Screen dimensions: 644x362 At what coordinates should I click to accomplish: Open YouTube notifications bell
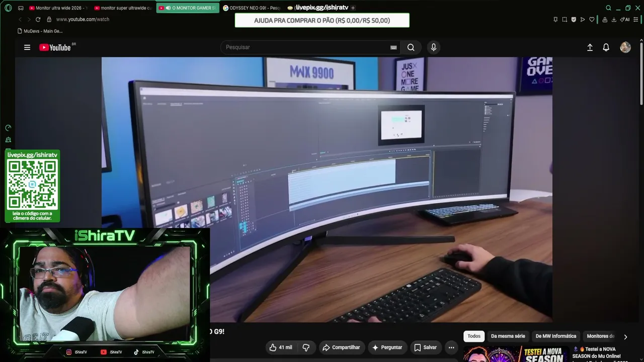coord(606,47)
